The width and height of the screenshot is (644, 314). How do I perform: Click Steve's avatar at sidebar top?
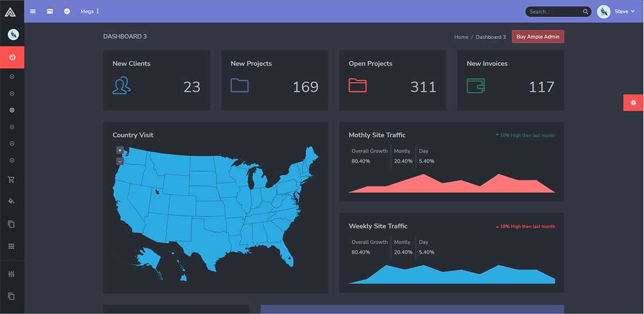[x=12, y=34]
